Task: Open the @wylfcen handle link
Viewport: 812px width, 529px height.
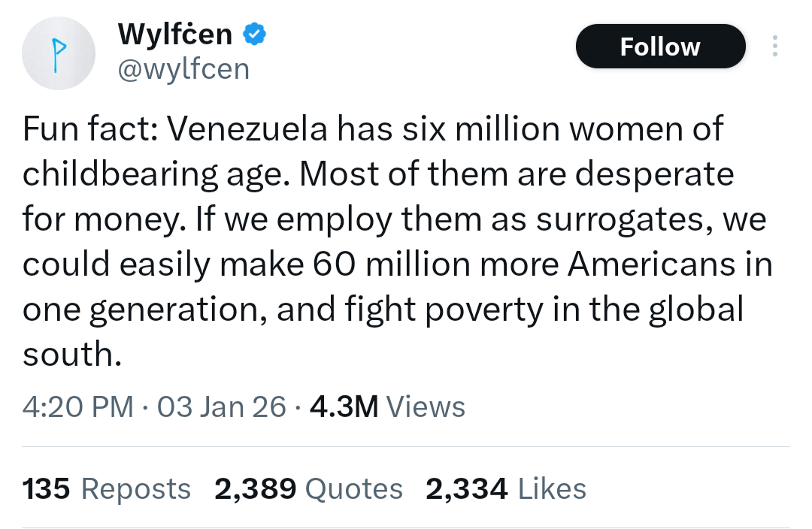Action: point(183,70)
